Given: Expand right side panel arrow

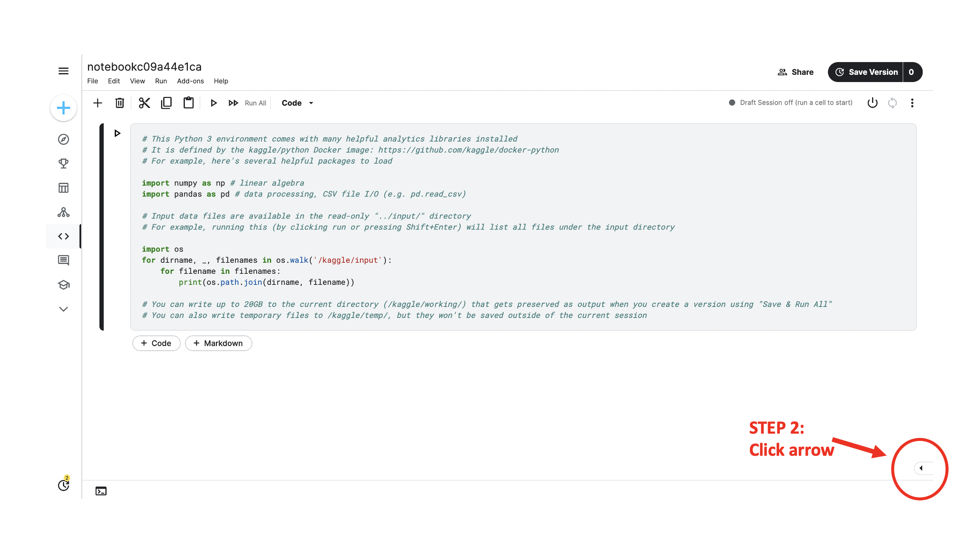Looking at the screenshot, I should tap(921, 468).
